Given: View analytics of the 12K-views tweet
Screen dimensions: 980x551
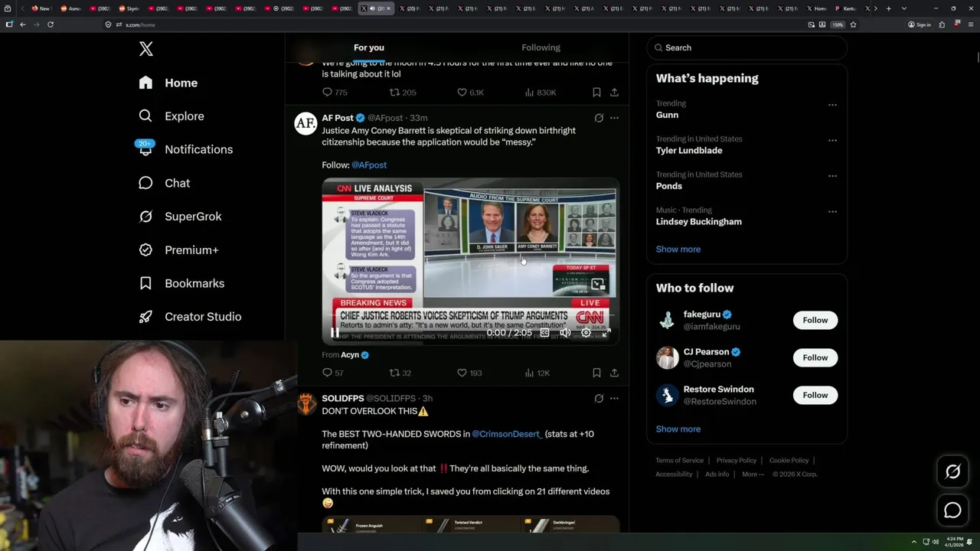Looking at the screenshot, I should [x=537, y=373].
